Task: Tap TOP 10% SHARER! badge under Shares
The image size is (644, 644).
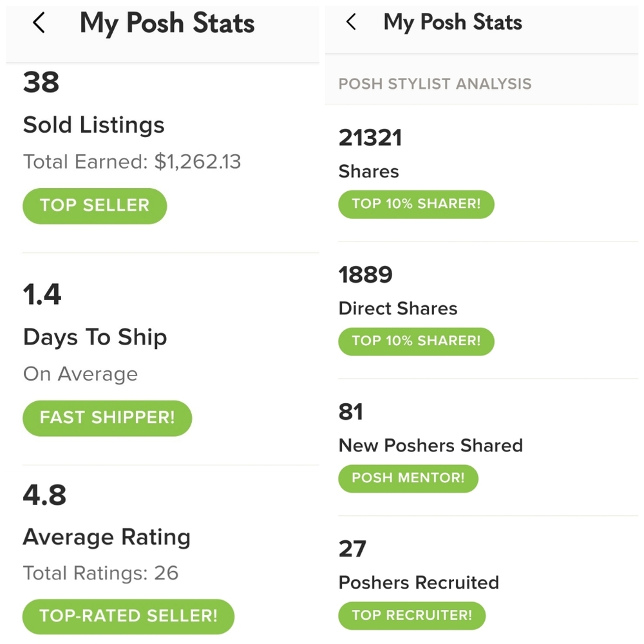Action: (x=416, y=204)
